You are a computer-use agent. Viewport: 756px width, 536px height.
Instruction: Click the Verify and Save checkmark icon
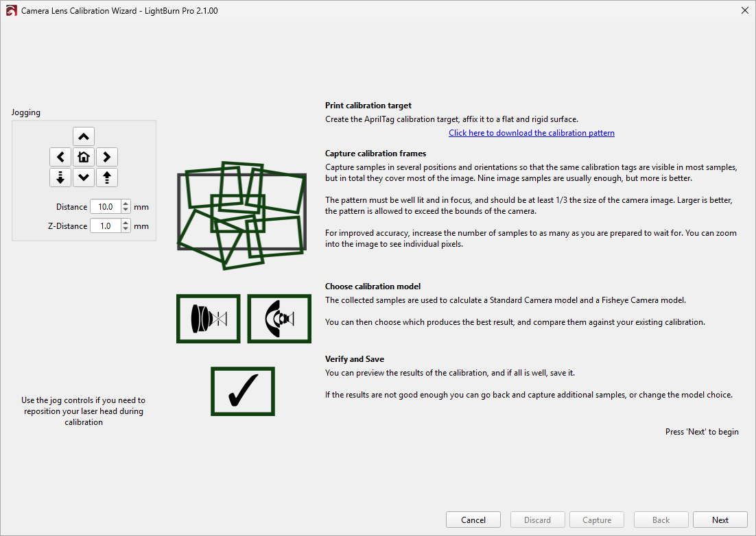(x=243, y=391)
